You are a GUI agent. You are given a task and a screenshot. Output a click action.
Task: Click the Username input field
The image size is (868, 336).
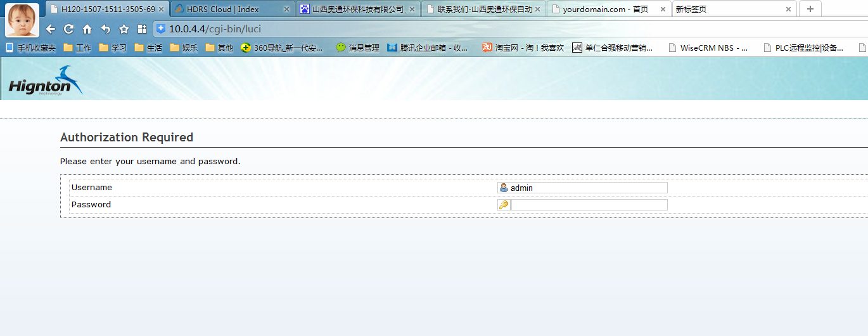tap(587, 188)
